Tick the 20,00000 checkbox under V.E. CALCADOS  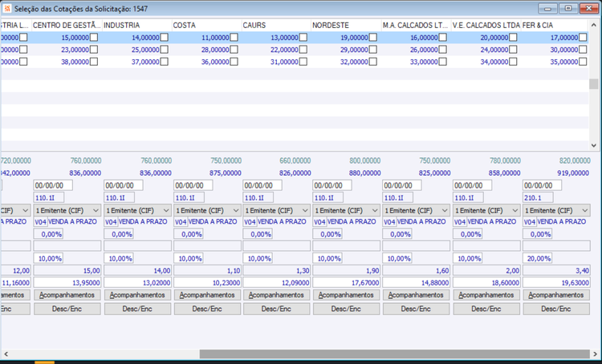[x=514, y=37]
